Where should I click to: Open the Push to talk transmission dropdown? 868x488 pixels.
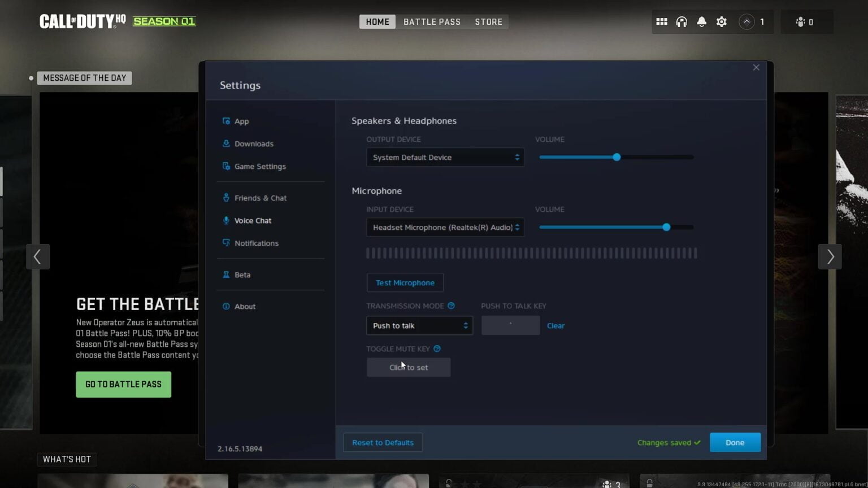click(x=419, y=325)
